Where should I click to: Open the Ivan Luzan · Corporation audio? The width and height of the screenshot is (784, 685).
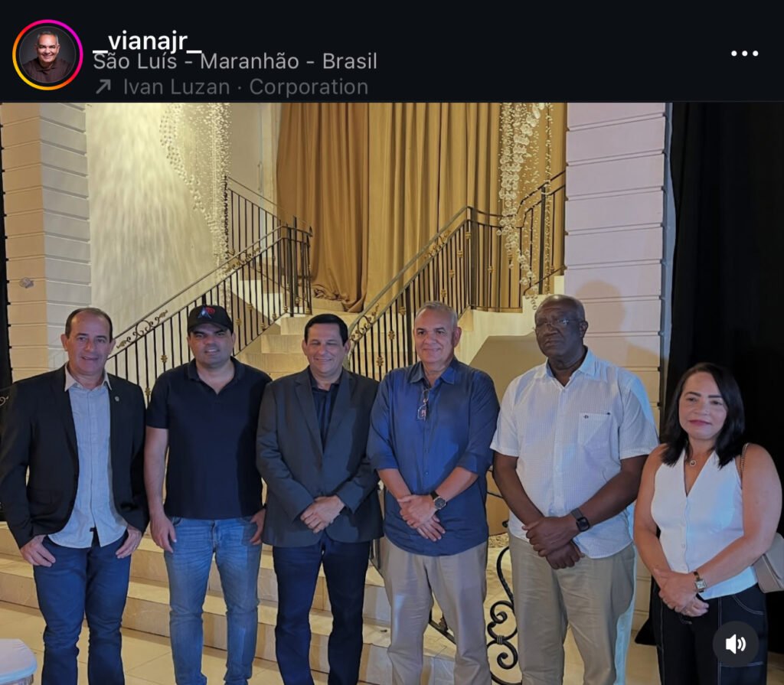tap(246, 87)
